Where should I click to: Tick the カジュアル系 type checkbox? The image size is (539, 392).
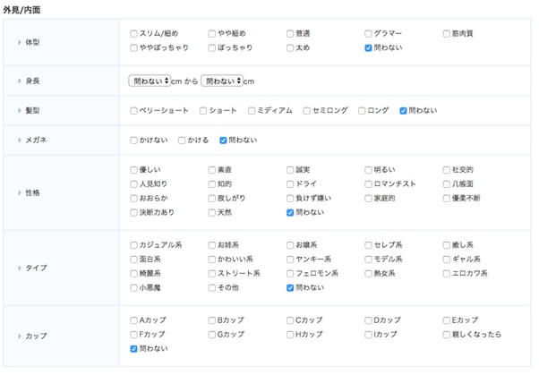(133, 245)
